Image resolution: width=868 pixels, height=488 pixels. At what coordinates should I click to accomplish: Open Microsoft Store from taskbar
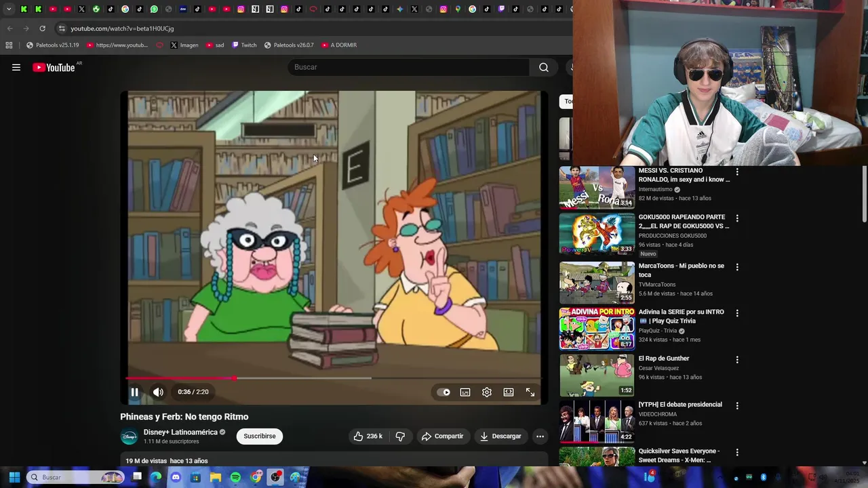(x=196, y=477)
